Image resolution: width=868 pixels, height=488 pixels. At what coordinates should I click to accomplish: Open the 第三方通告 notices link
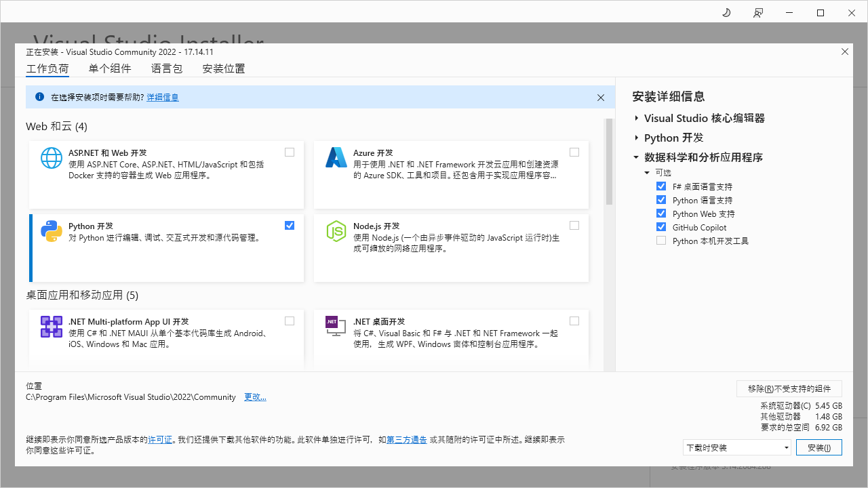pyautogui.click(x=407, y=440)
